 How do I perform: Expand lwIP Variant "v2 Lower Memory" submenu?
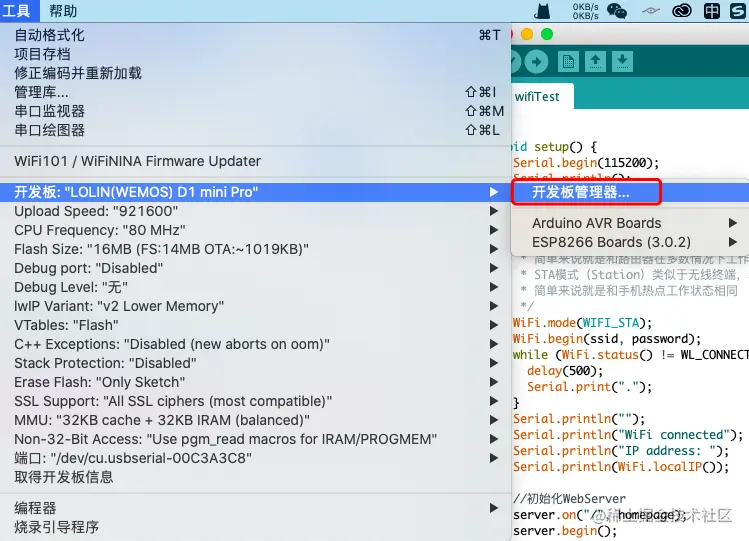[x=256, y=306]
